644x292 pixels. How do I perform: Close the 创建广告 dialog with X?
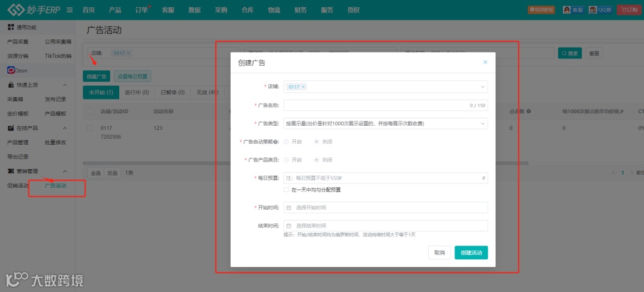pyautogui.click(x=485, y=62)
